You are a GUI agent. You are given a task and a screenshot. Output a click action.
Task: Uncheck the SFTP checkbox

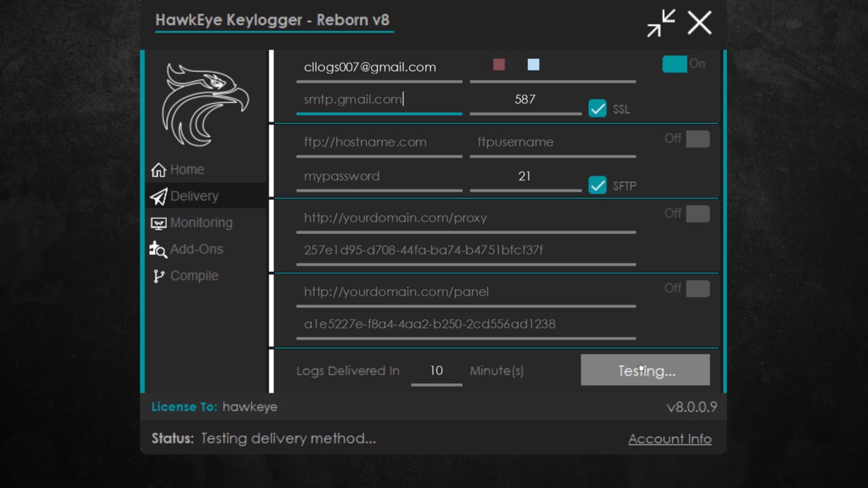click(597, 185)
